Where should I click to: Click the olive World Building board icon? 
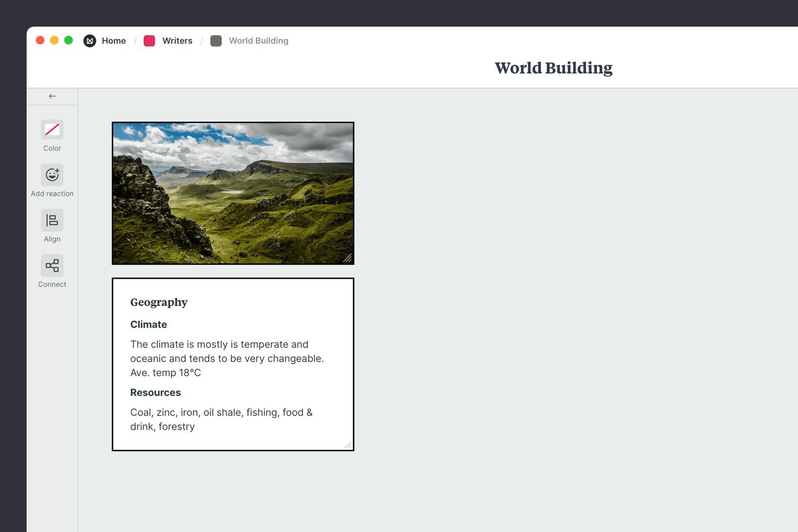(x=216, y=40)
